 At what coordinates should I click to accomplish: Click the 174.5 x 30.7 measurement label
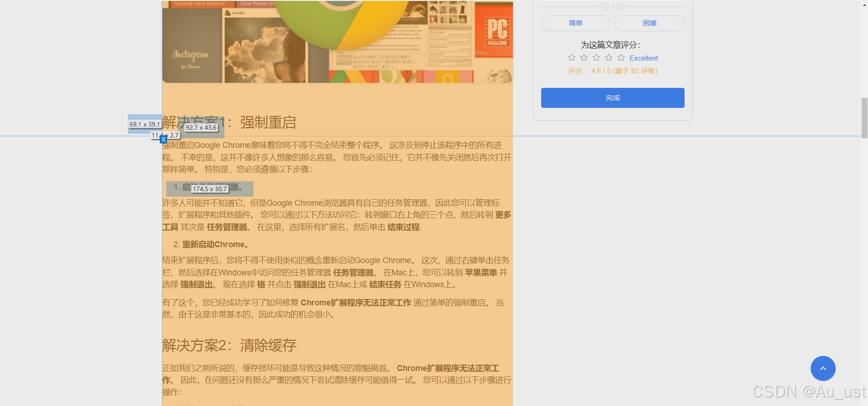(x=209, y=189)
